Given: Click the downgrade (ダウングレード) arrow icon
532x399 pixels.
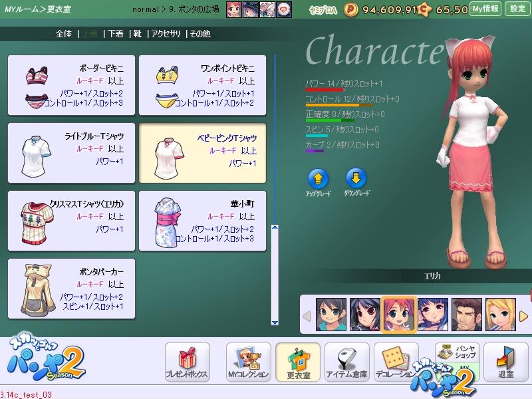Looking at the screenshot, I should 356,178.
